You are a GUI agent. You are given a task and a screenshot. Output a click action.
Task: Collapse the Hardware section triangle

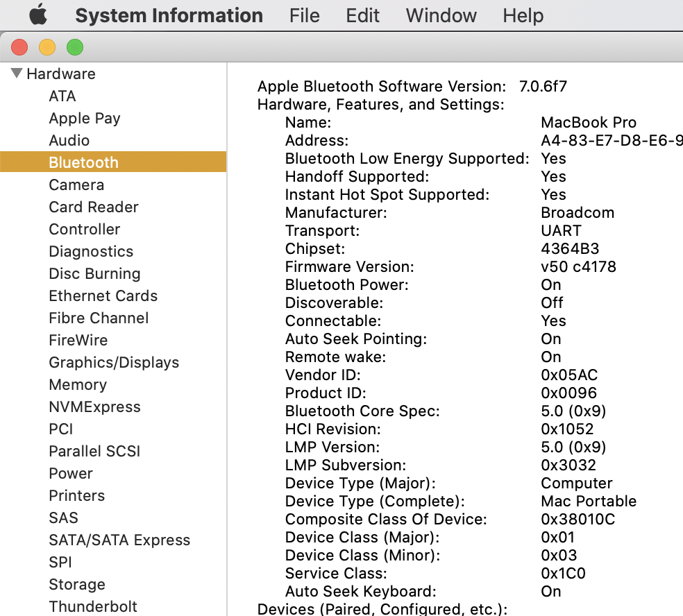coord(17,74)
